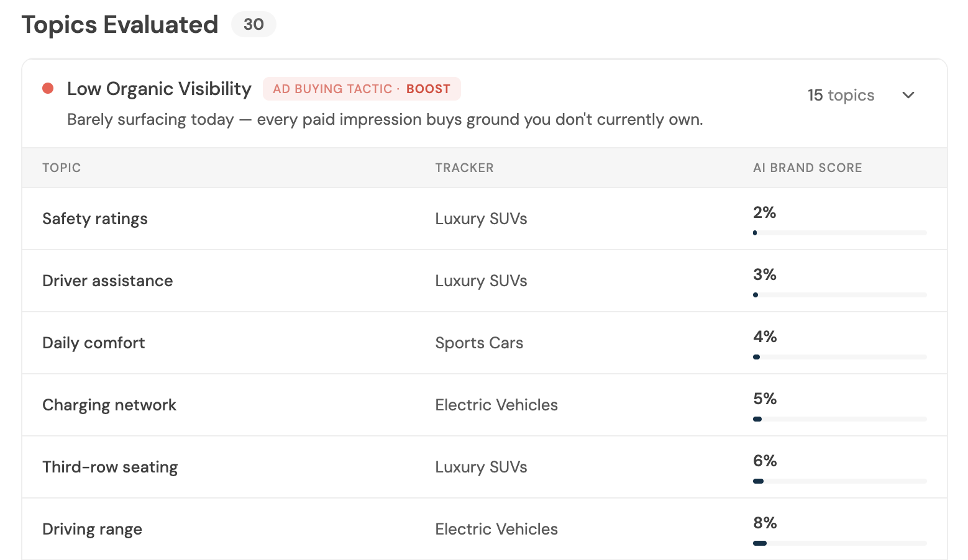Click the red status dot icon
Image resolution: width=968 pixels, height=560 pixels.
48,88
